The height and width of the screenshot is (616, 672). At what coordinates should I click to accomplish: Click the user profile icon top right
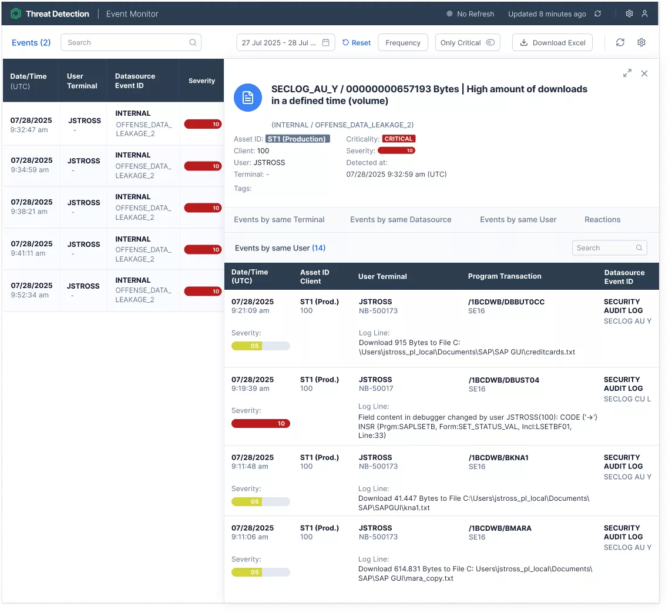[646, 14]
